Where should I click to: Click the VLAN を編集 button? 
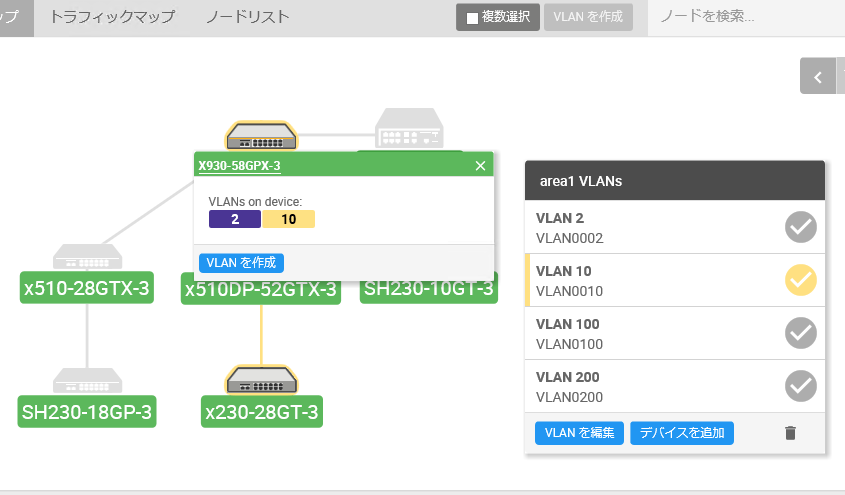pos(579,433)
